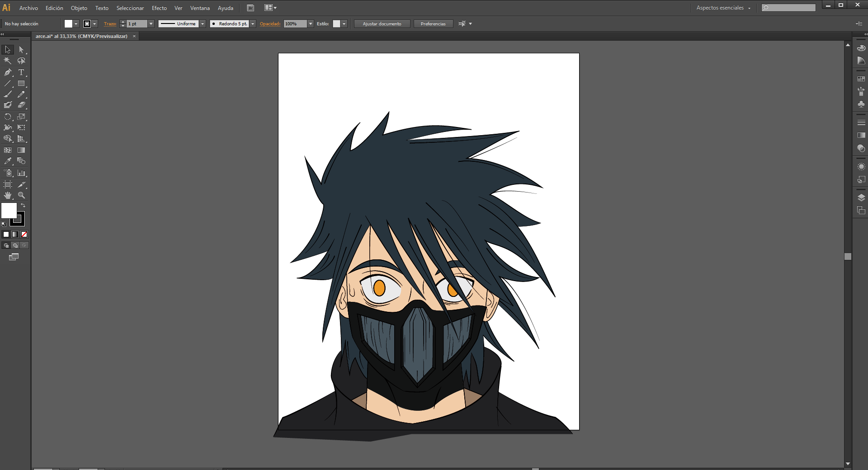This screenshot has height=470, width=868.
Task: Select the Pen tool
Action: (8, 72)
